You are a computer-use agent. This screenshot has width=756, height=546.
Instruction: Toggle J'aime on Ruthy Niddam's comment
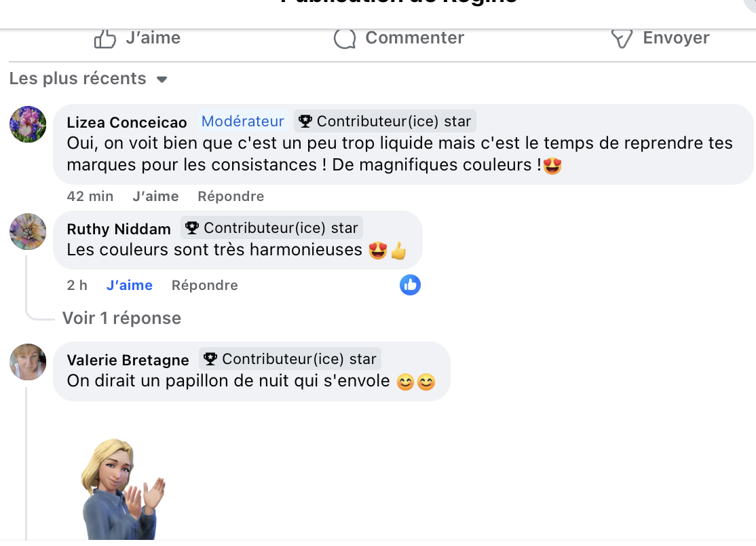pos(129,285)
